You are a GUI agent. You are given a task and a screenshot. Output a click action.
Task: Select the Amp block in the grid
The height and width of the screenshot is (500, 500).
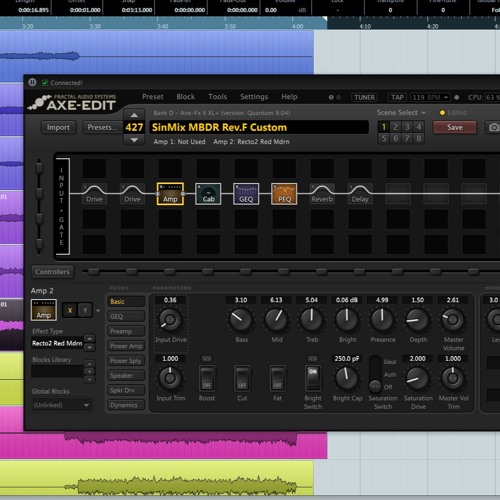(170, 194)
